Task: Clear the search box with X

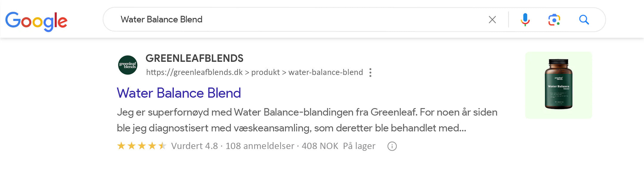Action: pyautogui.click(x=492, y=20)
